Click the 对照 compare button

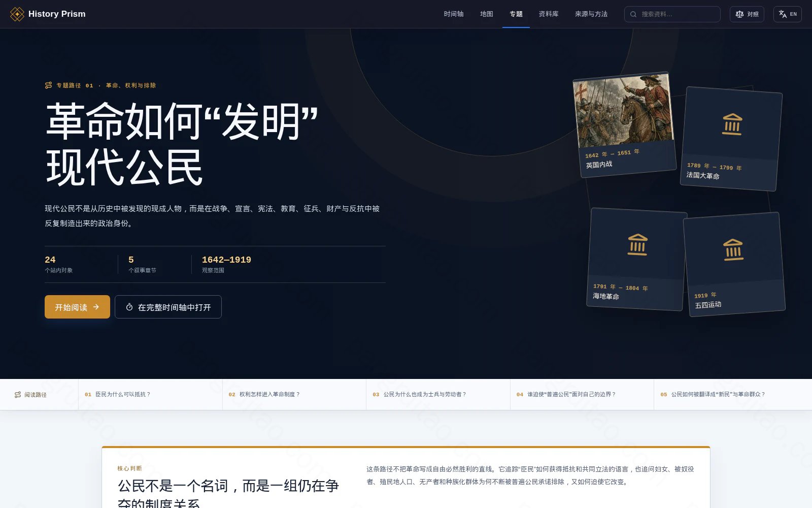747,14
